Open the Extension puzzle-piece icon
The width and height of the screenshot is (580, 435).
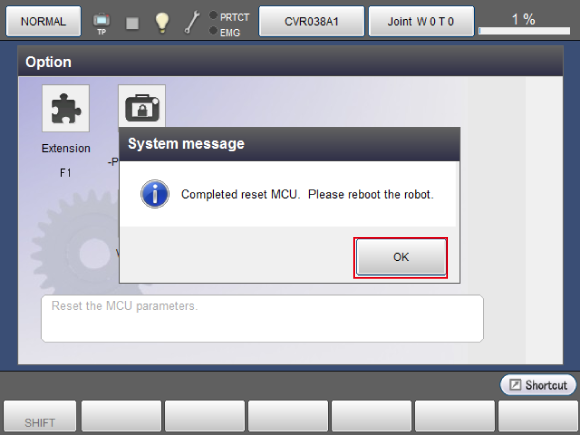point(66,108)
